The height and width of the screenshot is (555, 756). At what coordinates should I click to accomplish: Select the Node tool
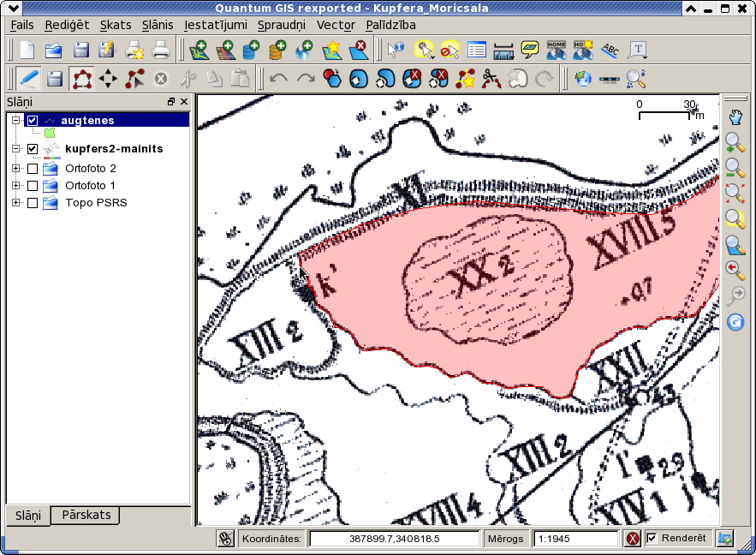click(134, 79)
